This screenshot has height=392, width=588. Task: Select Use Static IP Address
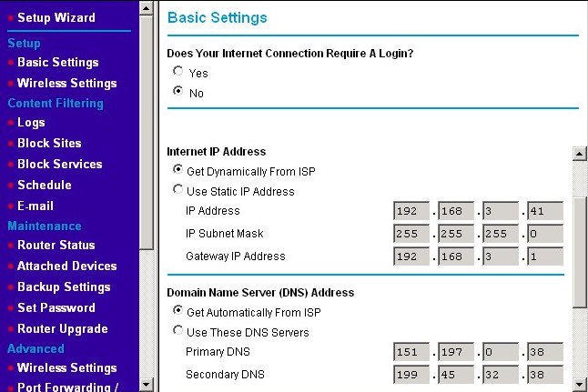pyautogui.click(x=178, y=189)
